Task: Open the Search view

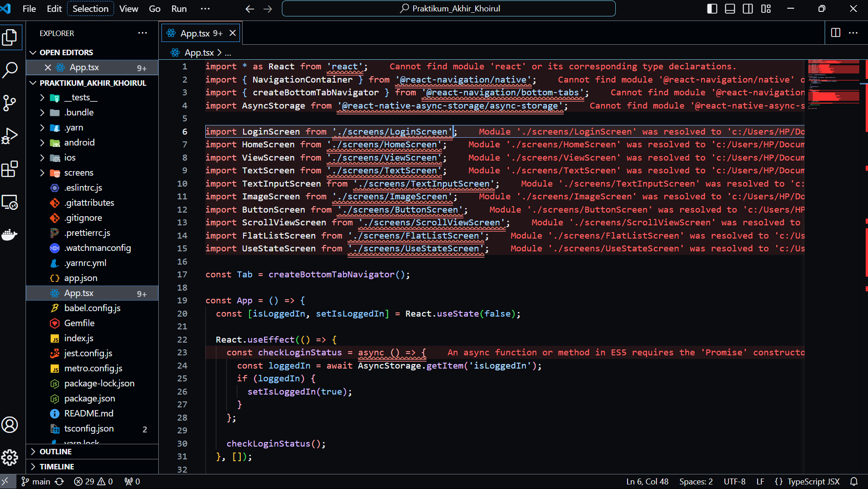Action: (x=10, y=70)
